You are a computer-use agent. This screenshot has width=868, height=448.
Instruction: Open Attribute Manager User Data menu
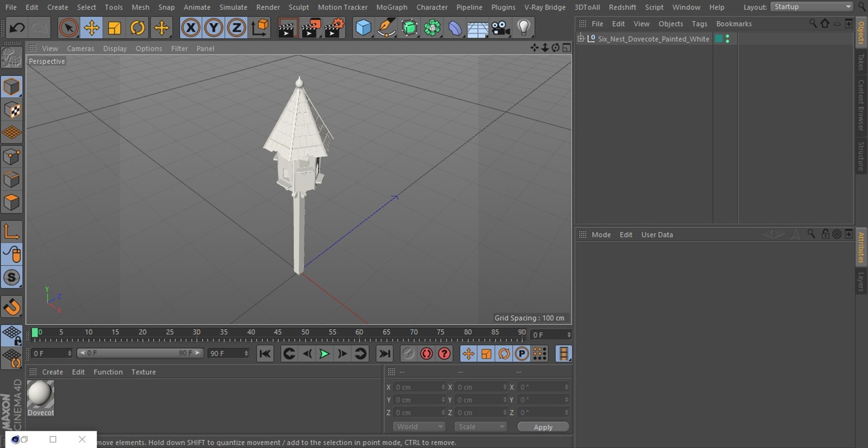[657, 235]
